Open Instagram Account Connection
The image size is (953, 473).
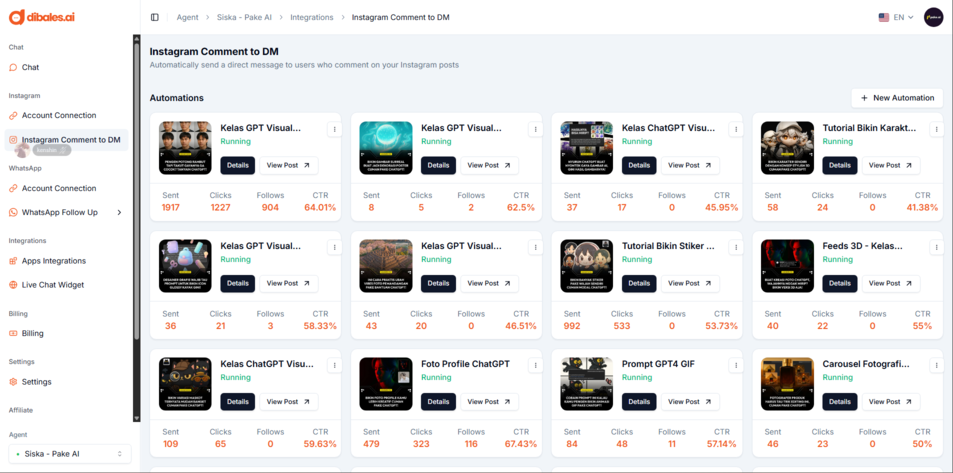pos(59,116)
